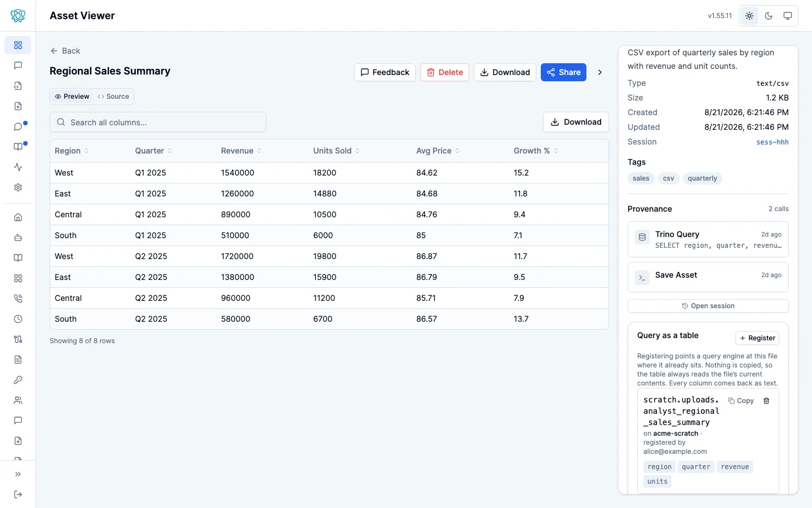This screenshot has height=508, width=812.
Task: Open the settings gear icon in the sidebar
Action: point(18,187)
